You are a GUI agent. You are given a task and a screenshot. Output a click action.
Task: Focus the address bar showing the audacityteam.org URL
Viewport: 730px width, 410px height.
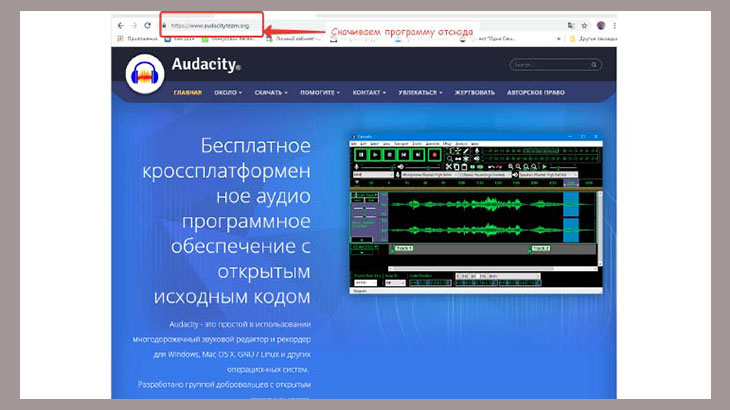point(212,26)
